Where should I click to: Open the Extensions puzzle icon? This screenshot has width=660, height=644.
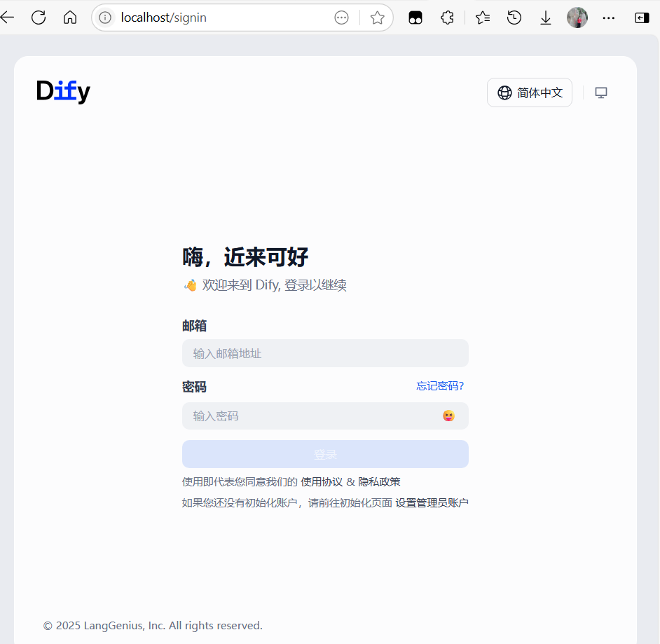447,18
